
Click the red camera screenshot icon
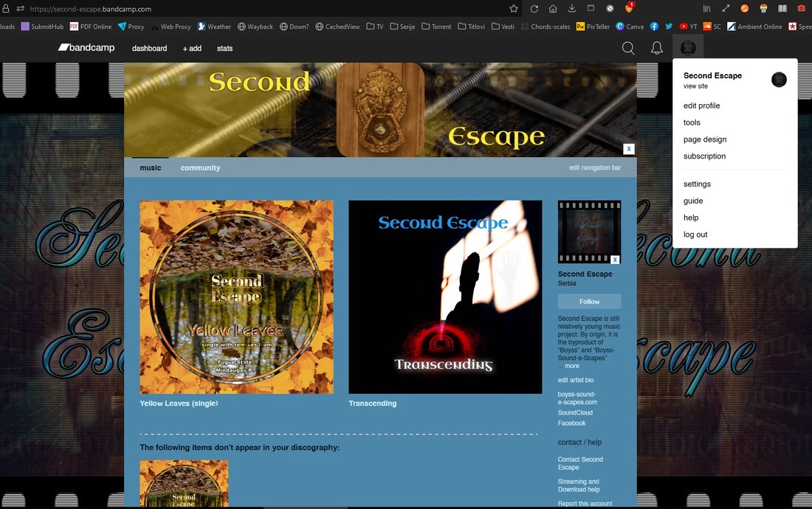(801, 9)
